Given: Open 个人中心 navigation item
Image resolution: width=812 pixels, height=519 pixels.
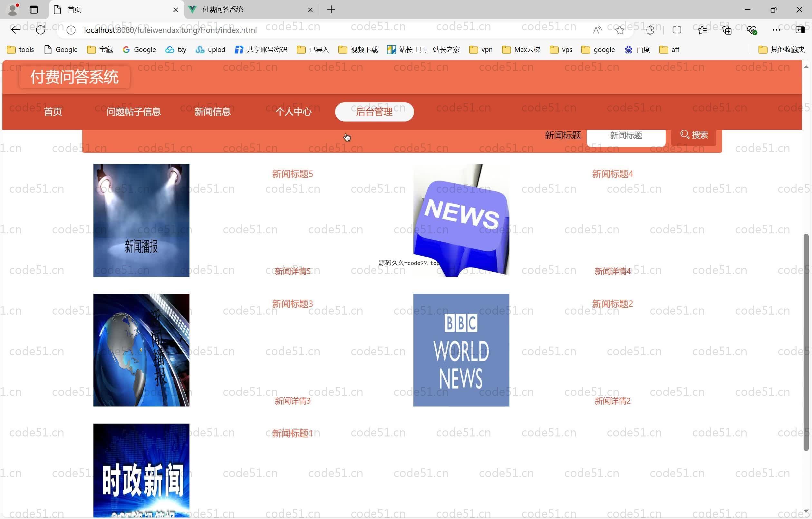Looking at the screenshot, I should (293, 112).
